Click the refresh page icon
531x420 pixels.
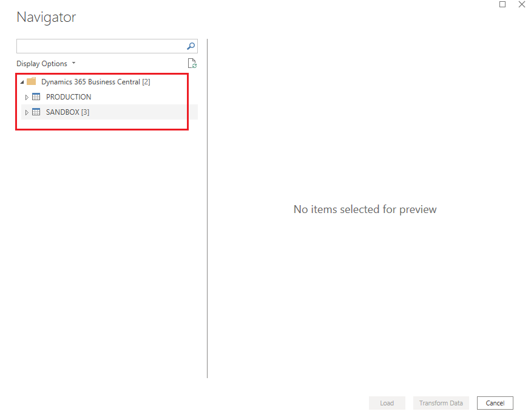192,63
